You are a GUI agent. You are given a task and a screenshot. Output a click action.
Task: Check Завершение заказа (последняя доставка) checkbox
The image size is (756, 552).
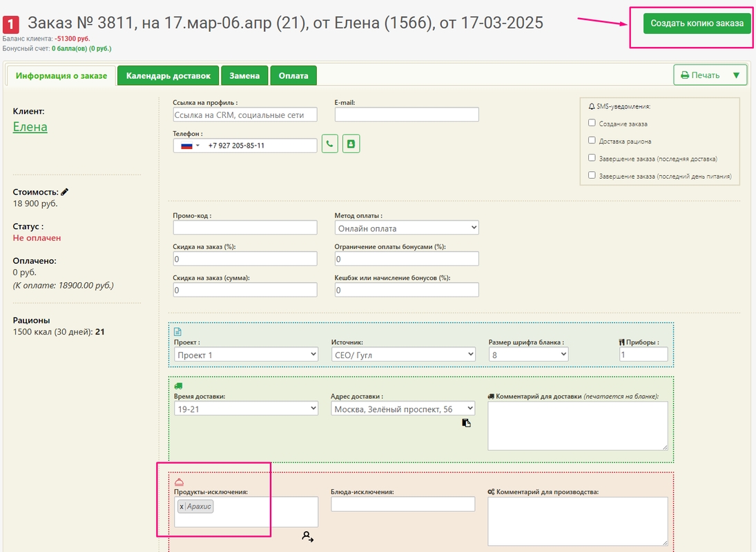point(592,158)
